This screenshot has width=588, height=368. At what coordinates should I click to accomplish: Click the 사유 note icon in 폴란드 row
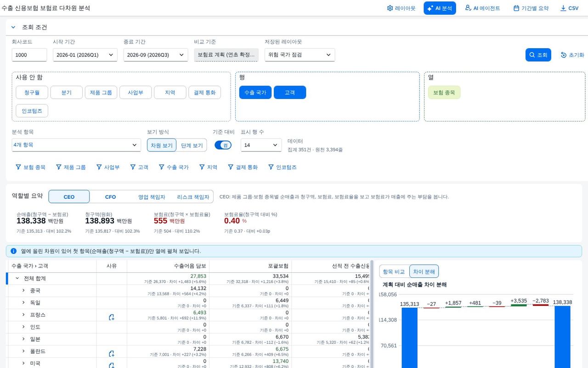tap(111, 353)
